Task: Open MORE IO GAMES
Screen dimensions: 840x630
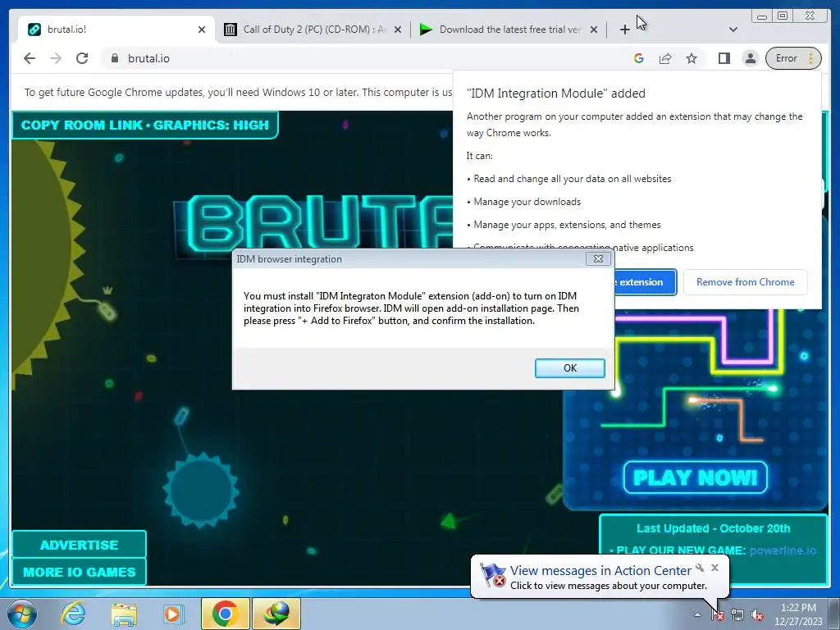Action: 80,572
